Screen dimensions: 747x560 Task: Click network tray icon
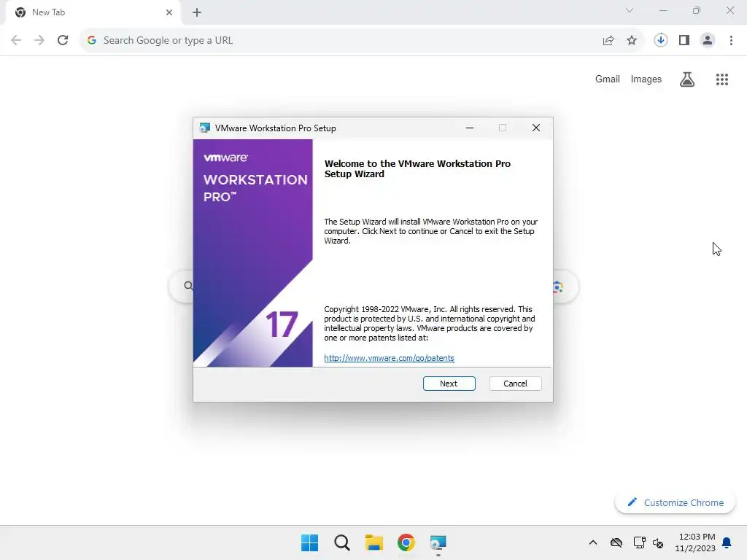coord(639,542)
